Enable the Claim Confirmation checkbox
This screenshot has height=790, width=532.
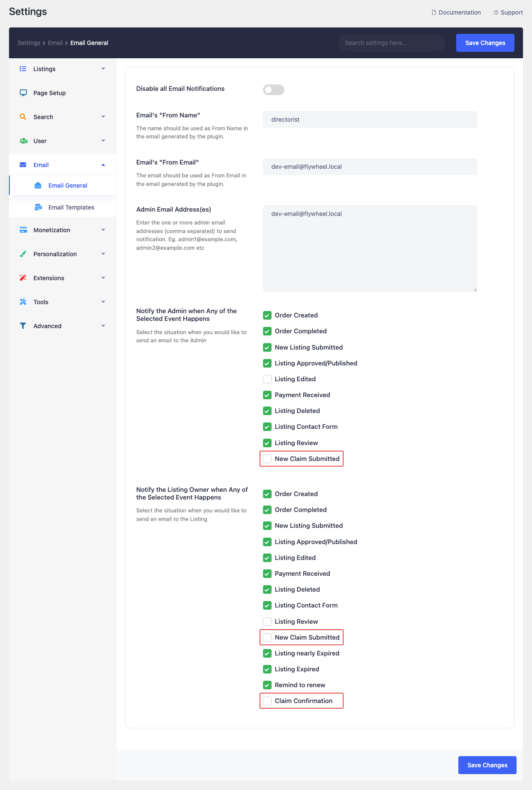(x=267, y=701)
